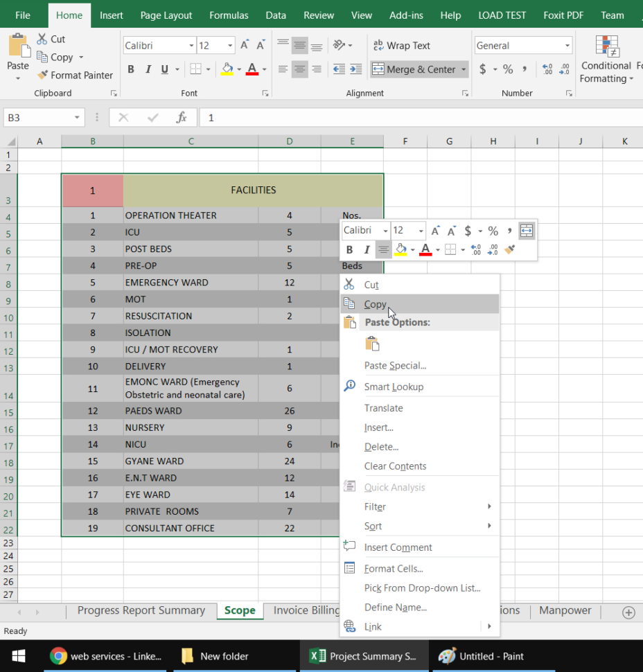This screenshot has height=672, width=643.
Task: Choose Format Cells in context menu
Action: point(420,568)
